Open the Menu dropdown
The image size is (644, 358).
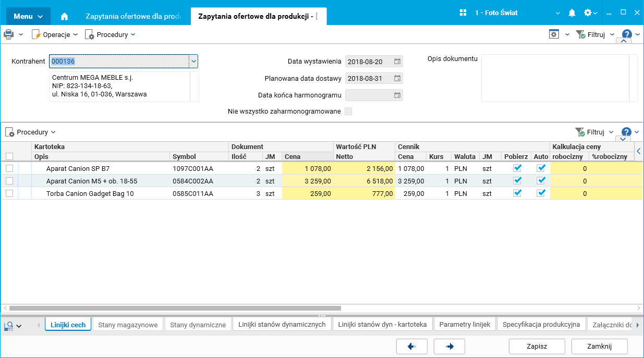pyautogui.click(x=28, y=16)
